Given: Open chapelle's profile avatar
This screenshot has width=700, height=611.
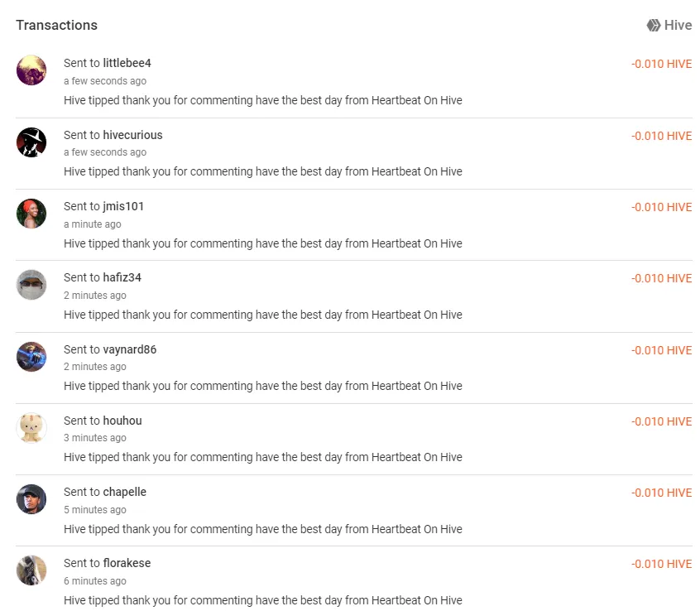Looking at the screenshot, I should tap(31, 499).
